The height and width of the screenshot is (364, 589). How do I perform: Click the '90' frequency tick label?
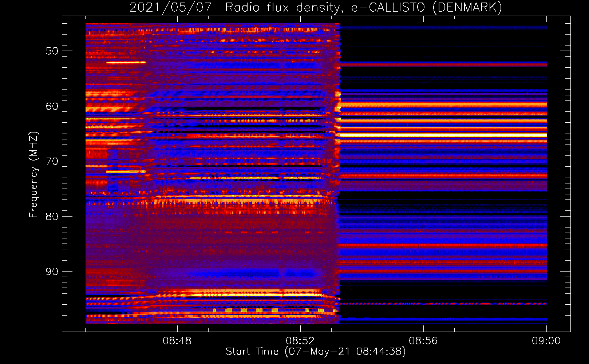click(52, 272)
